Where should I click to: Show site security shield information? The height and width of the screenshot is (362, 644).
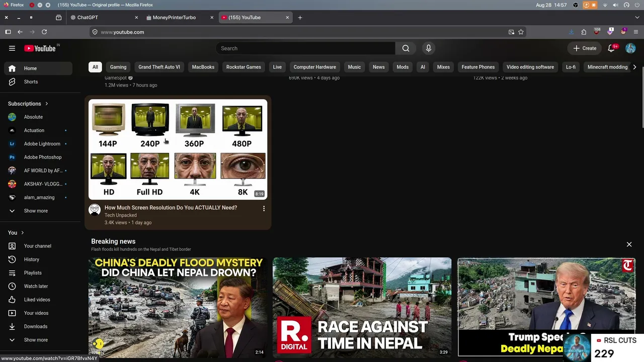[x=95, y=32]
